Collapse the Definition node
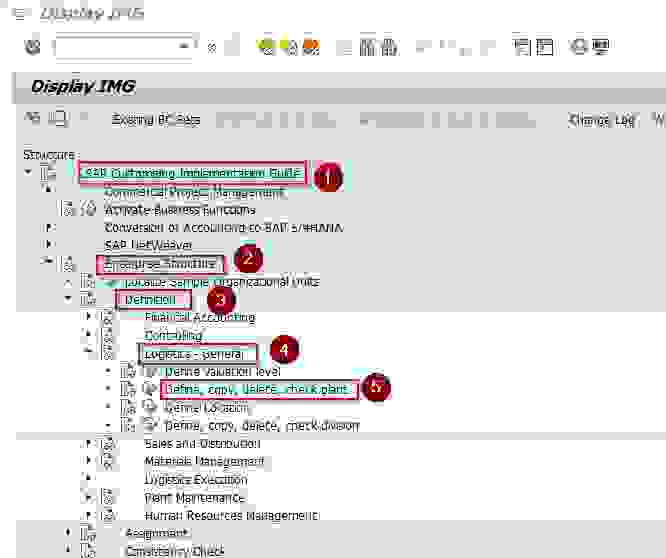 pyautogui.click(x=68, y=299)
